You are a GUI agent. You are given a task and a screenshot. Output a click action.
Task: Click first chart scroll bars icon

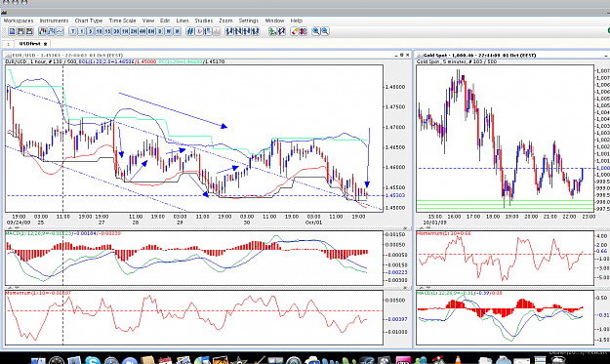229,31
